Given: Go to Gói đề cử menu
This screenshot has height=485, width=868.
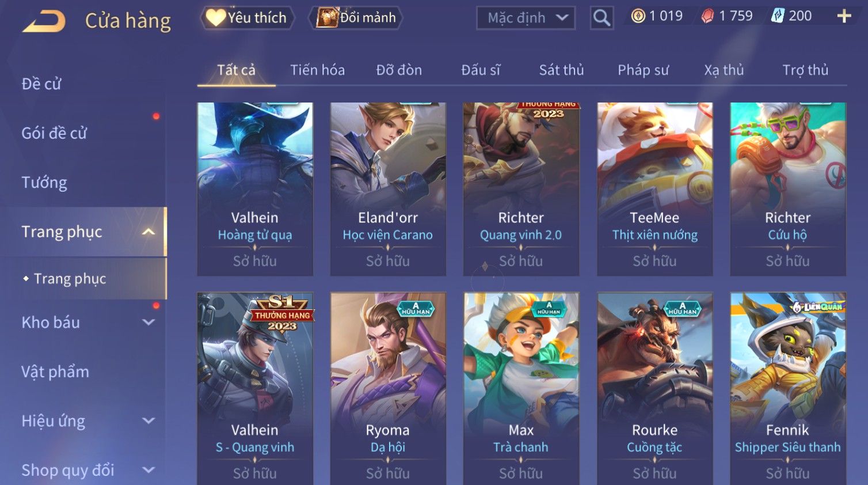Looking at the screenshot, I should tap(54, 133).
